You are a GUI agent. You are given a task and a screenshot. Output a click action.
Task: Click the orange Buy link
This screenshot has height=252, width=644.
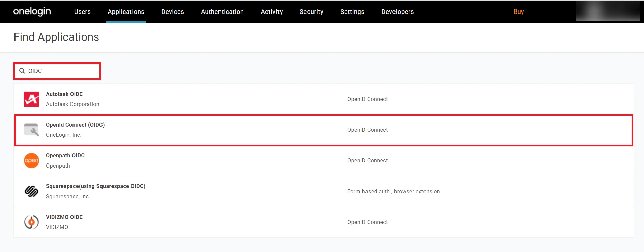tap(518, 11)
